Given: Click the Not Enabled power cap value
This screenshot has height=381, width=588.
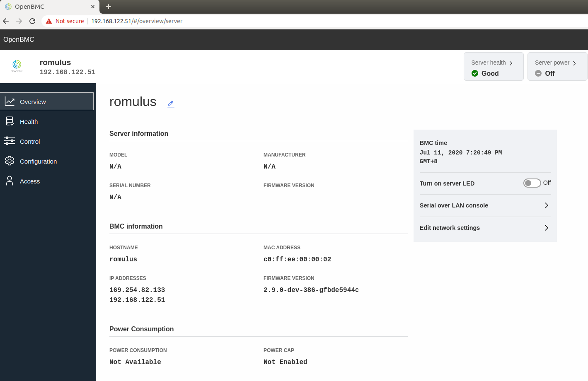Looking at the screenshot, I should tap(285, 362).
